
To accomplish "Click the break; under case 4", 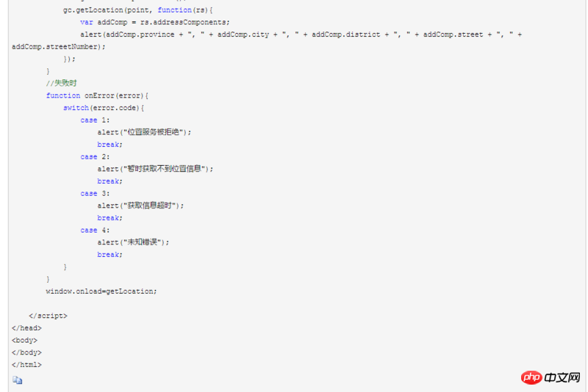I will pyautogui.click(x=110, y=255).
